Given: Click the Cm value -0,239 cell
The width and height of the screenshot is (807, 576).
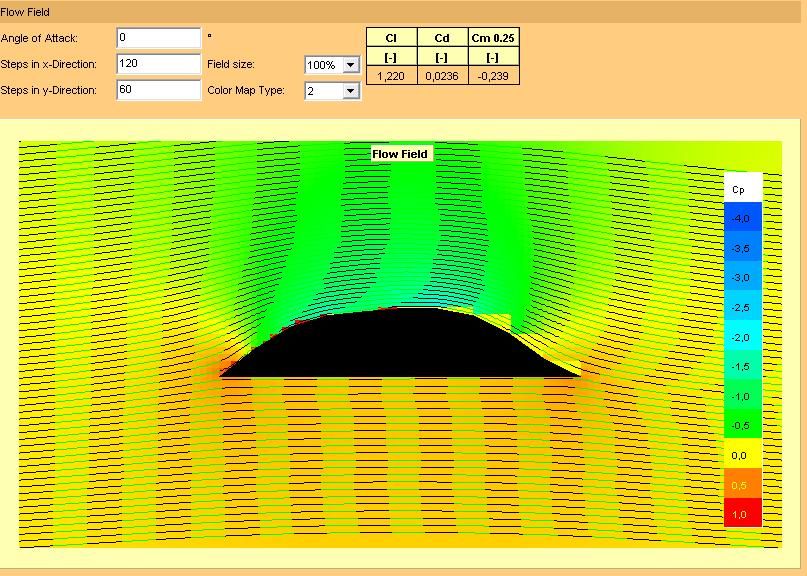Looking at the screenshot, I should 493,75.
